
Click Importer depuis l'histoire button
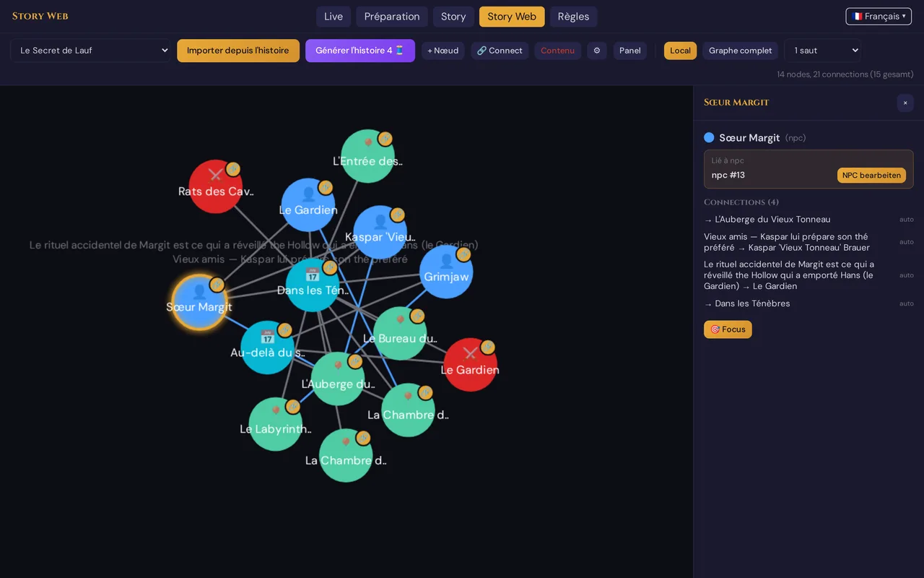click(x=238, y=51)
